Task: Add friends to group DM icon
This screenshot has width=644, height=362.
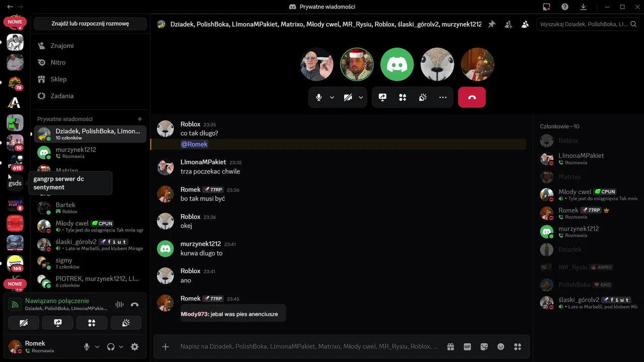Action: (509, 24)
